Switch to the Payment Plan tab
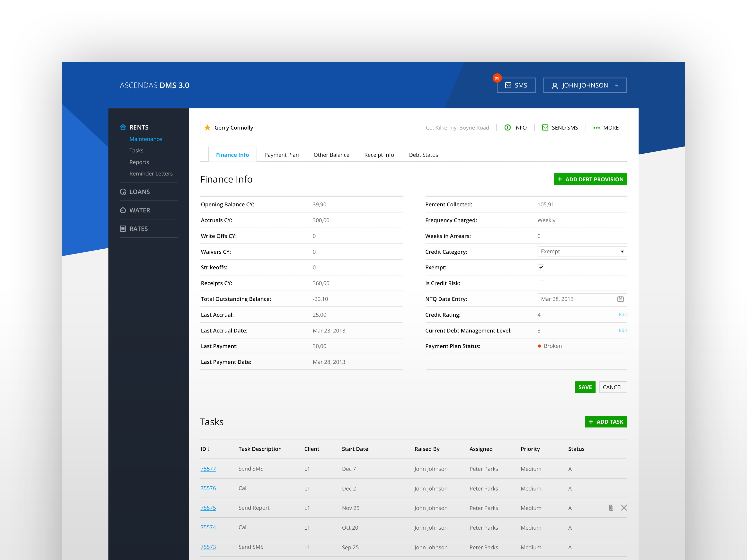The image size is (747, 560). point(281,155)
